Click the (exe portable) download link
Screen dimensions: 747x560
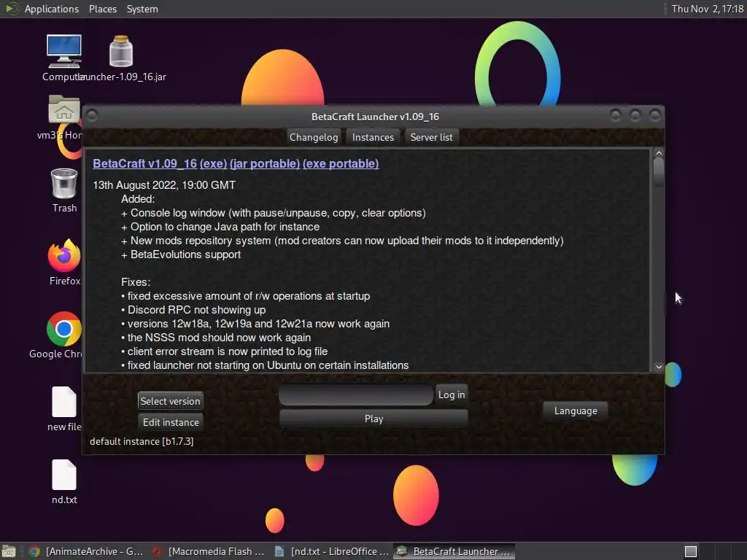341,164
